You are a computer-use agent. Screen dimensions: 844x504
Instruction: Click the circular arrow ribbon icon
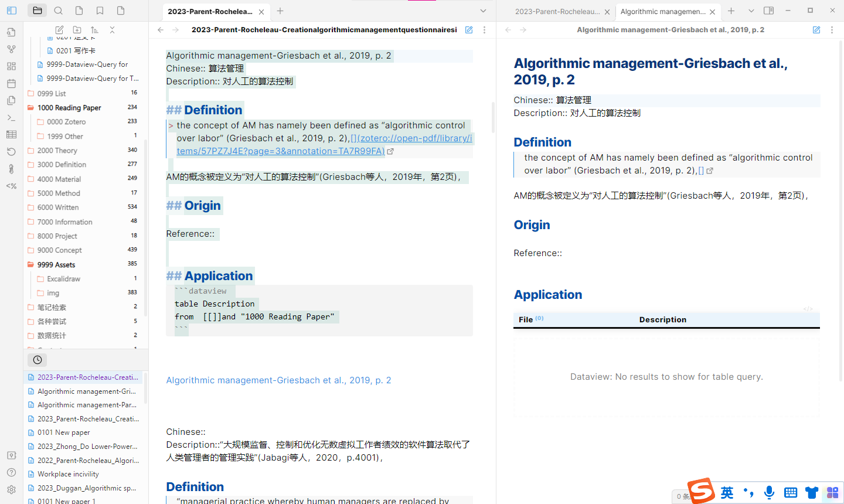pos(11,152)
